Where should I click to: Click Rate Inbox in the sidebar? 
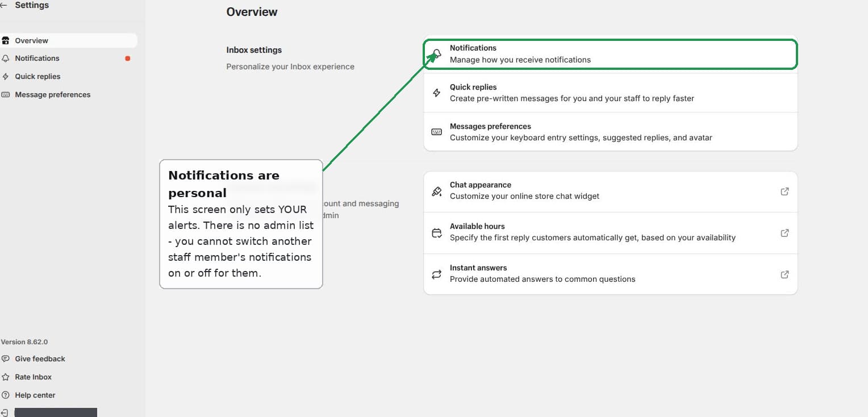coord(33,377)
